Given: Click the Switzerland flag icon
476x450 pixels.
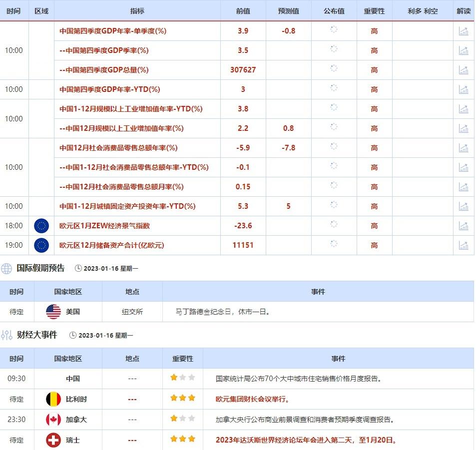Looking at the screenshot, I should point(53,441).
